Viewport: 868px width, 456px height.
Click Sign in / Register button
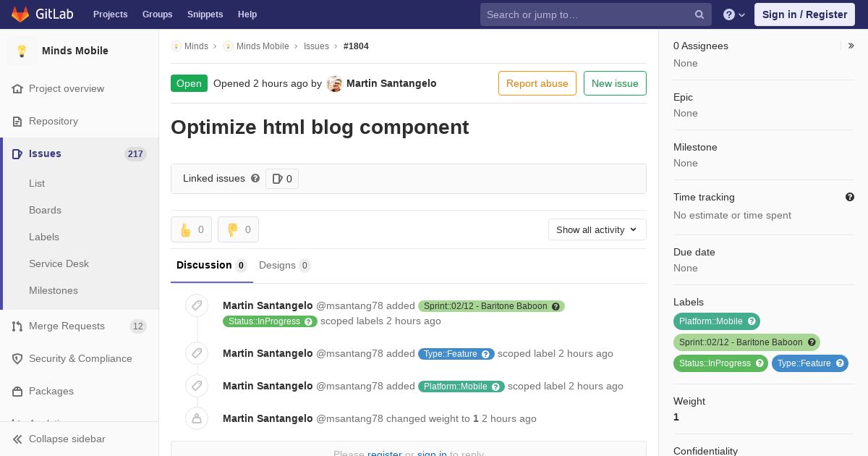pos(804,14)
